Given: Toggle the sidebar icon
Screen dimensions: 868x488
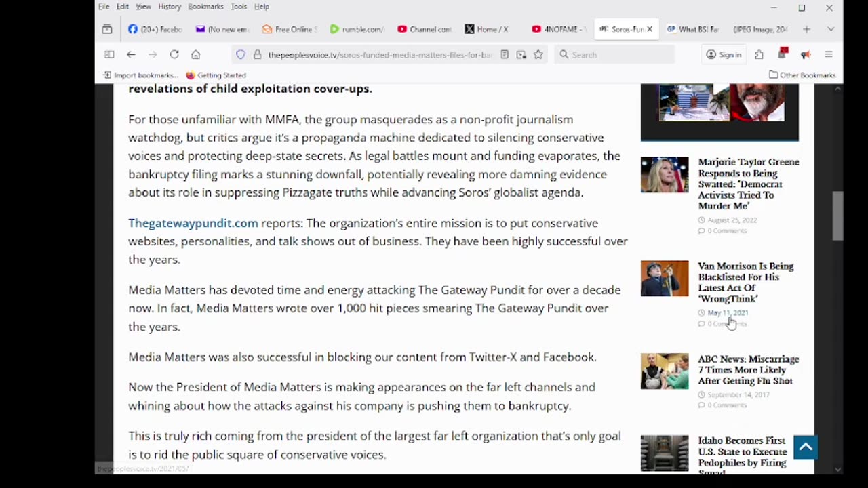Looking at the screenshot, I should (109, 54).
